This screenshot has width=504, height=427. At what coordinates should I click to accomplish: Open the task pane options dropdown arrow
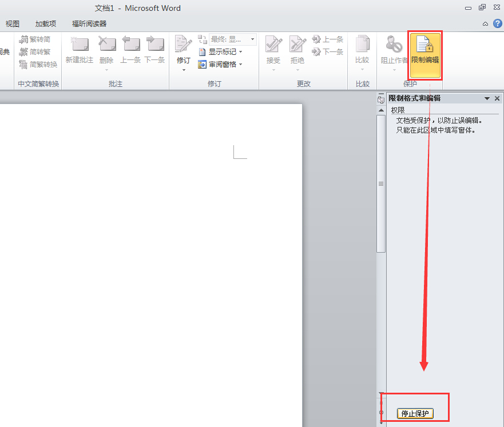[487, 98]
